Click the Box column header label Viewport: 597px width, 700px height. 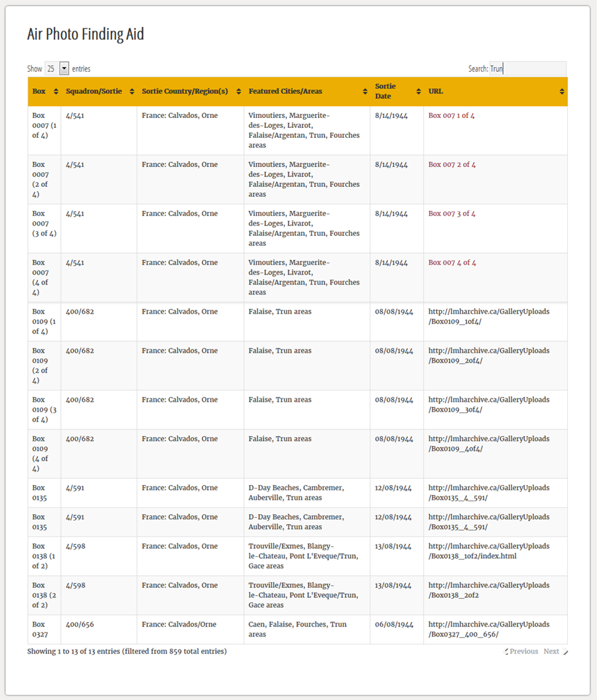pos(39,91)
